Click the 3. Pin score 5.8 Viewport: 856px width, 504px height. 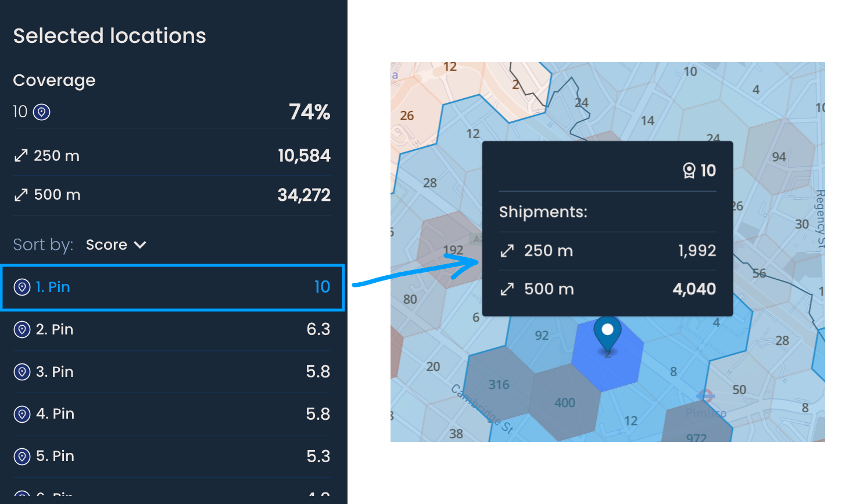click(x=318, y=372)
